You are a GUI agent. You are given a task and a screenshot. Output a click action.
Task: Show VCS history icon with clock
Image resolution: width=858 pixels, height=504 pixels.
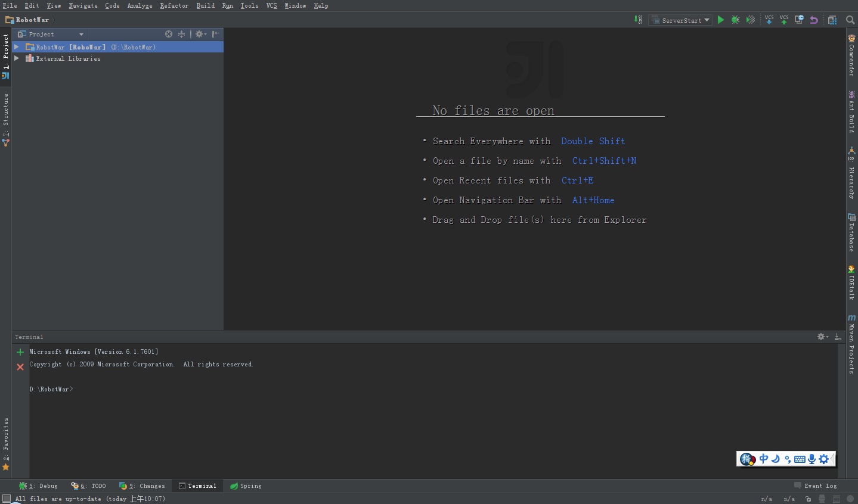(x=799, y=20)
